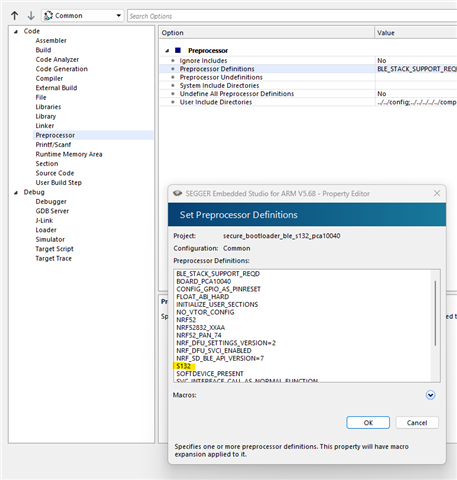Select Target Script tree item
Viewport: 457px width, 480px height.
(x=55, y=249)
